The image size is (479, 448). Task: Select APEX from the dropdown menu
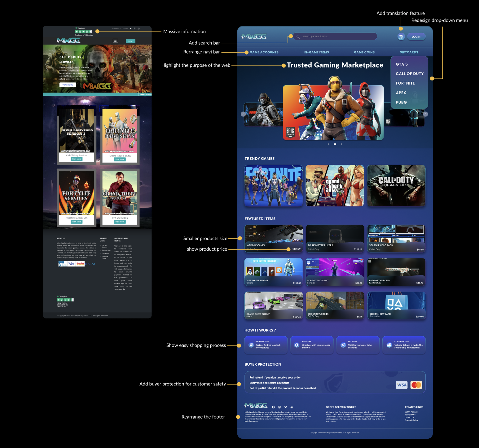(401, 93)
